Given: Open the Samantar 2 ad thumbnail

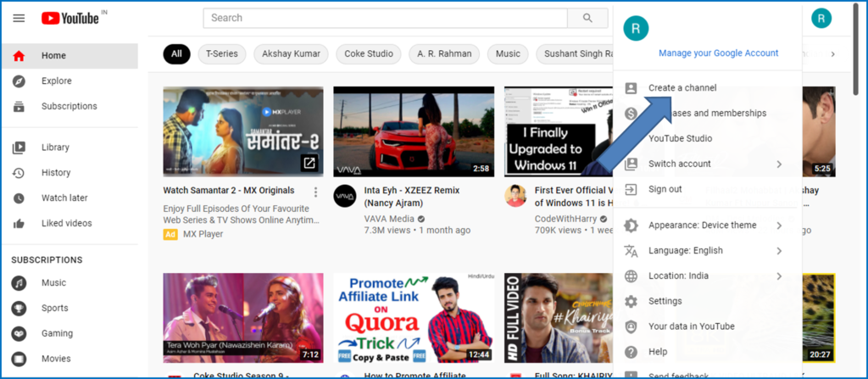Looking at the screenshot, I should click(x=243, y=132).
